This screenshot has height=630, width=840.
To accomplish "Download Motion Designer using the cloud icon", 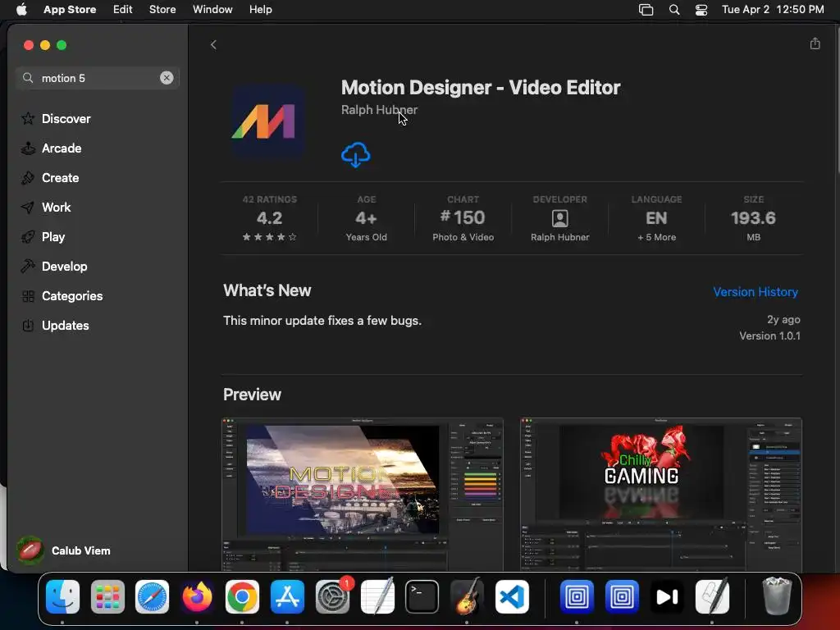I will click(x=355, y=155).
